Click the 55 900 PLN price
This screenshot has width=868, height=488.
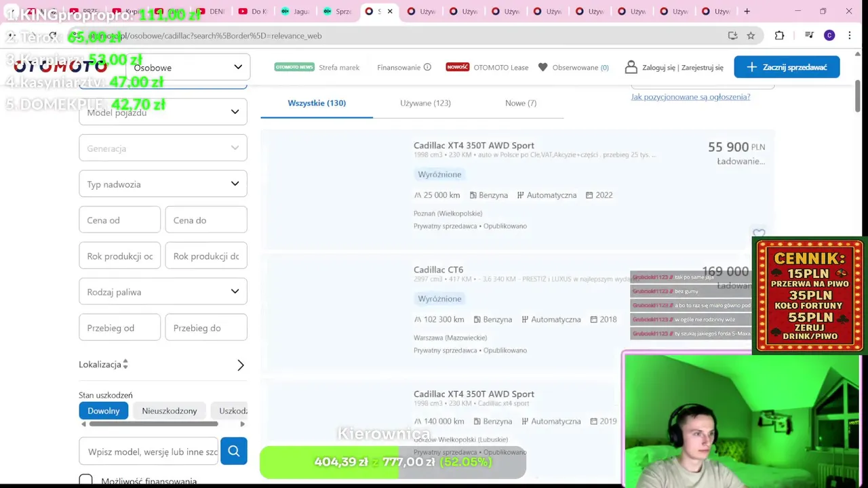pos(736,147)
